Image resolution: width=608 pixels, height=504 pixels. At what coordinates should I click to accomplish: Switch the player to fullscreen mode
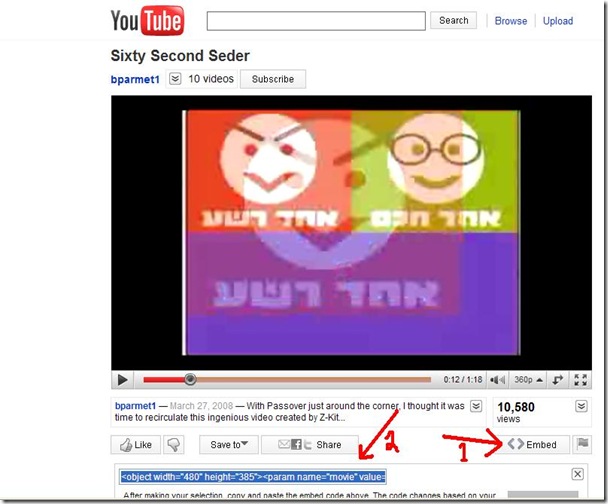coord(580,380)
